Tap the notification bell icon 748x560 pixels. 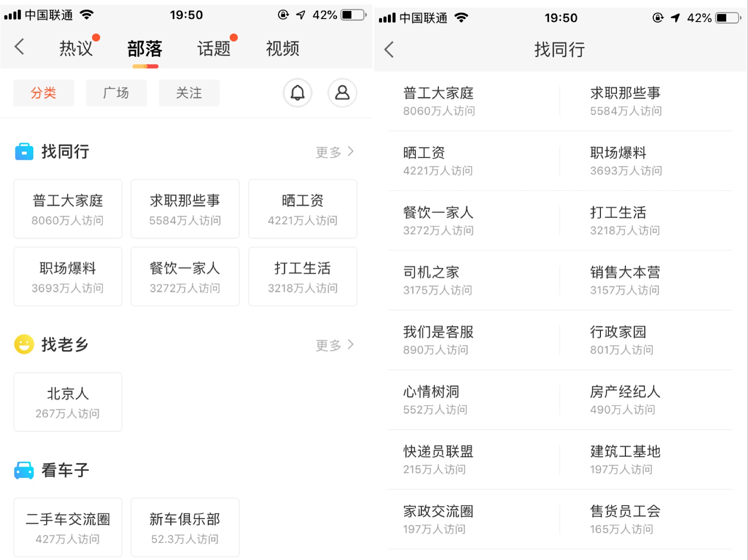click(x=297, y=93)
